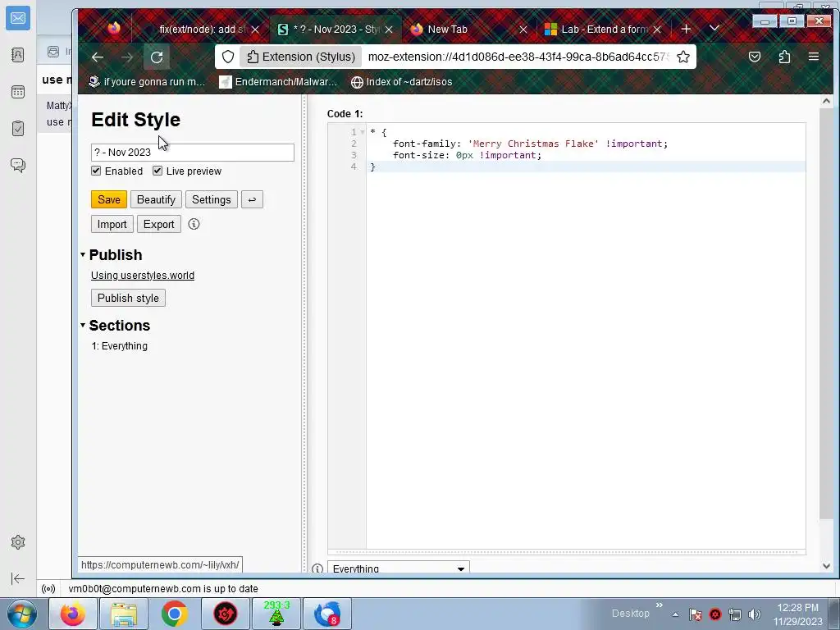The image size is (840, 630).
Task: Open the Tasks icon in Thunderbird
Action: [18, 129]
